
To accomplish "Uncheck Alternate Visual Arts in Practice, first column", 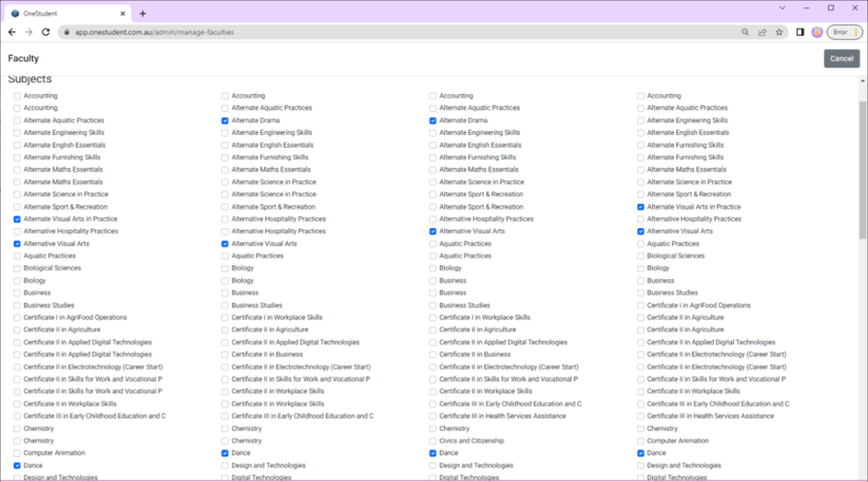I will point(18,220).
